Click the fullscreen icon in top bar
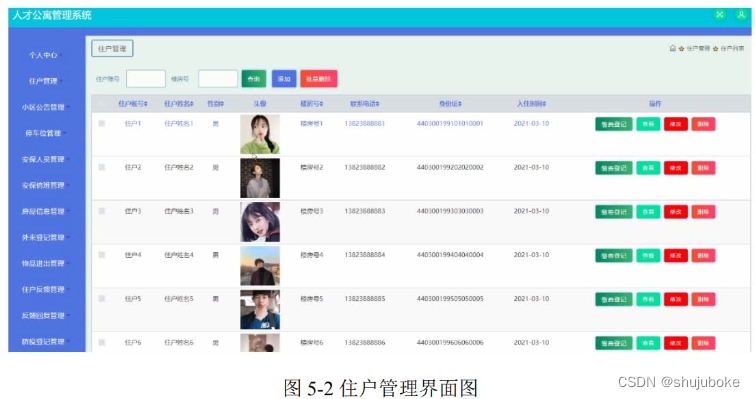755x399 pixels. [x=719, y=14]
